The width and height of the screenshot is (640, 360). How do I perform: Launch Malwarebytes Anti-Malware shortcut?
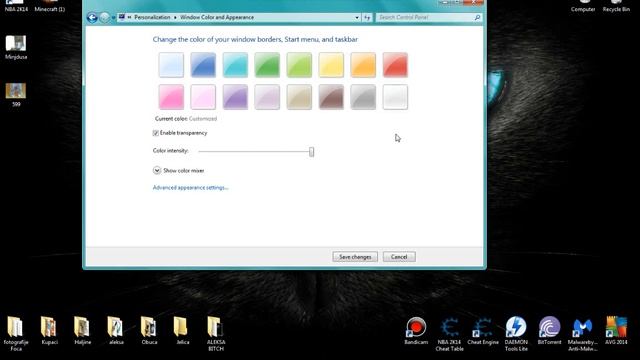[x=582, y=334]
